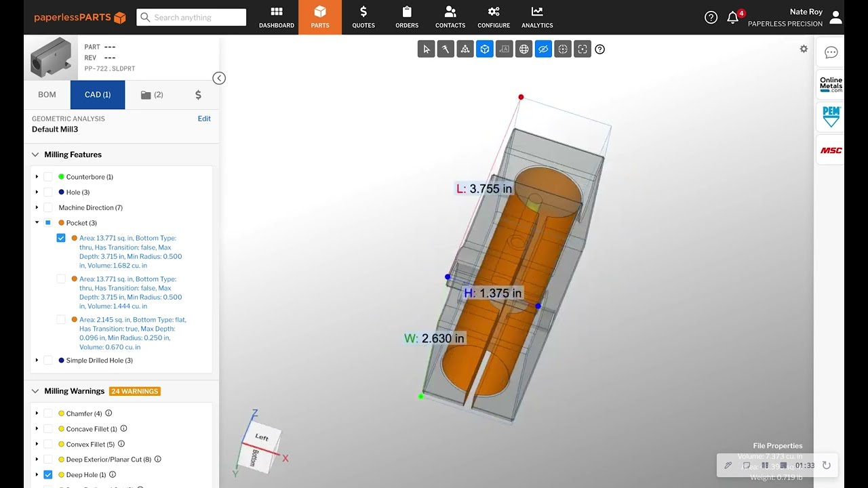Click Edit next to Geometric Analysis
This screenshot has width=868, height=488.
click(203, 119)
